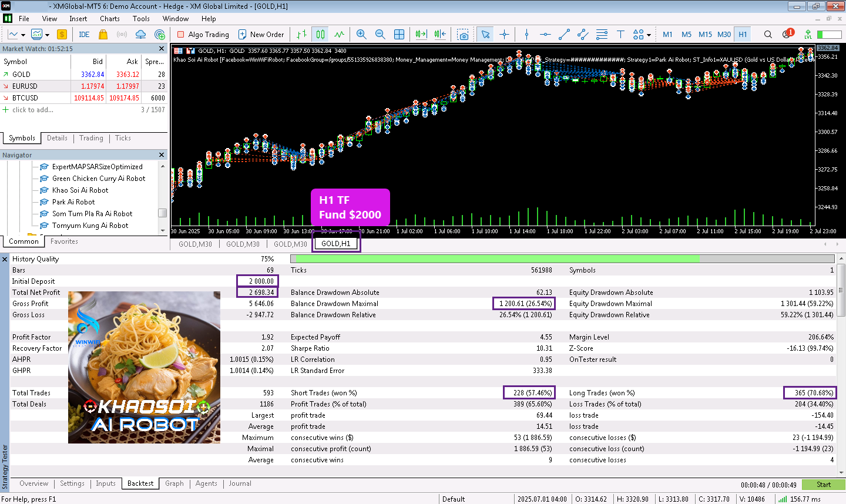Open the chart type dropdown arrow
This screenshot has width=846, height=504.
[23, 35]
